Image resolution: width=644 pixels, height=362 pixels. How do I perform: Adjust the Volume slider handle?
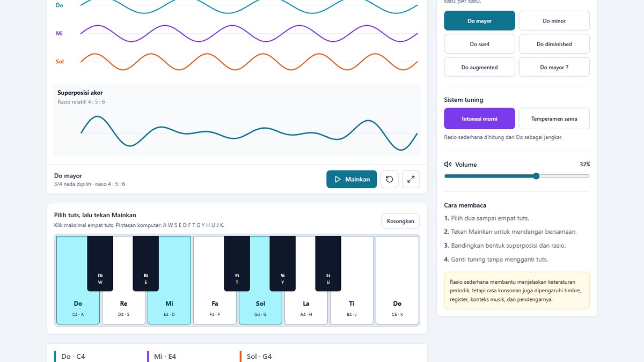[536, 176]
